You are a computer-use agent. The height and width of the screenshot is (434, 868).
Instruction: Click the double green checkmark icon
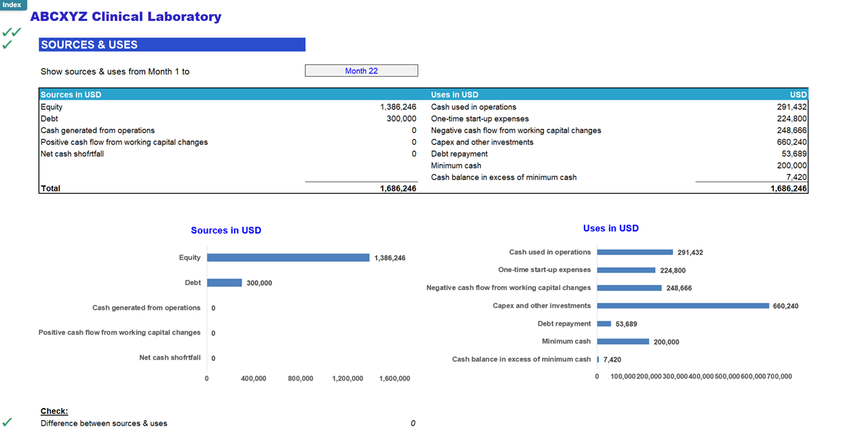(x=12, y=33)
